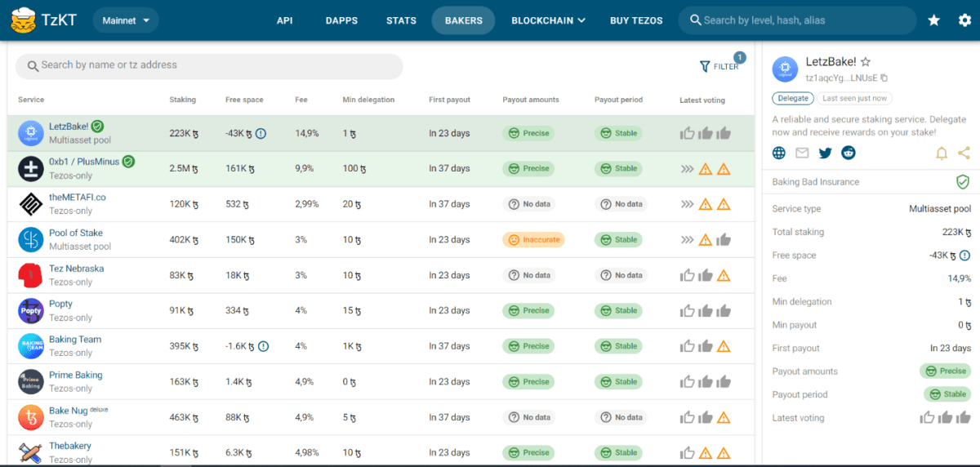Click the Baking Bad Insurance shield icon
The height and width of the screenshot is (467, 980).
point(963,182)
